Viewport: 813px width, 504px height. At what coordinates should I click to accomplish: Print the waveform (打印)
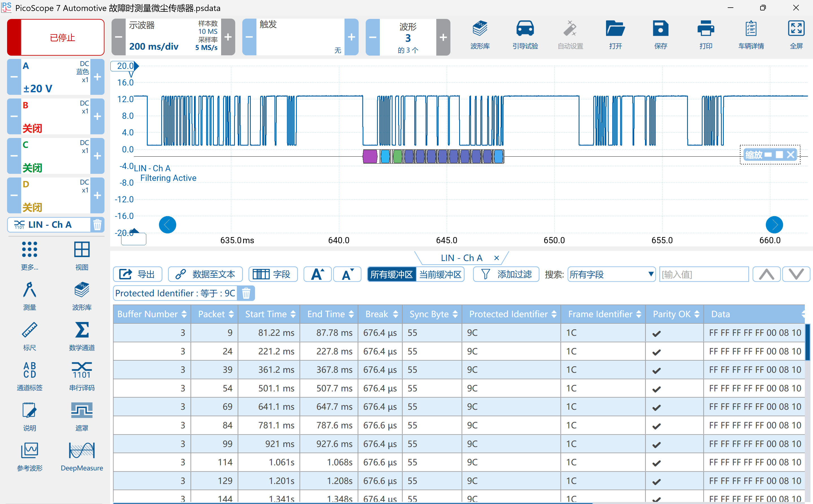[x=706, y=35]
